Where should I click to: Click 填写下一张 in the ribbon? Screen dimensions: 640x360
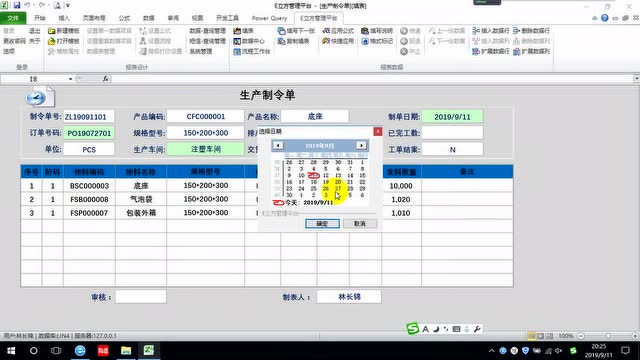coord(296,31)
